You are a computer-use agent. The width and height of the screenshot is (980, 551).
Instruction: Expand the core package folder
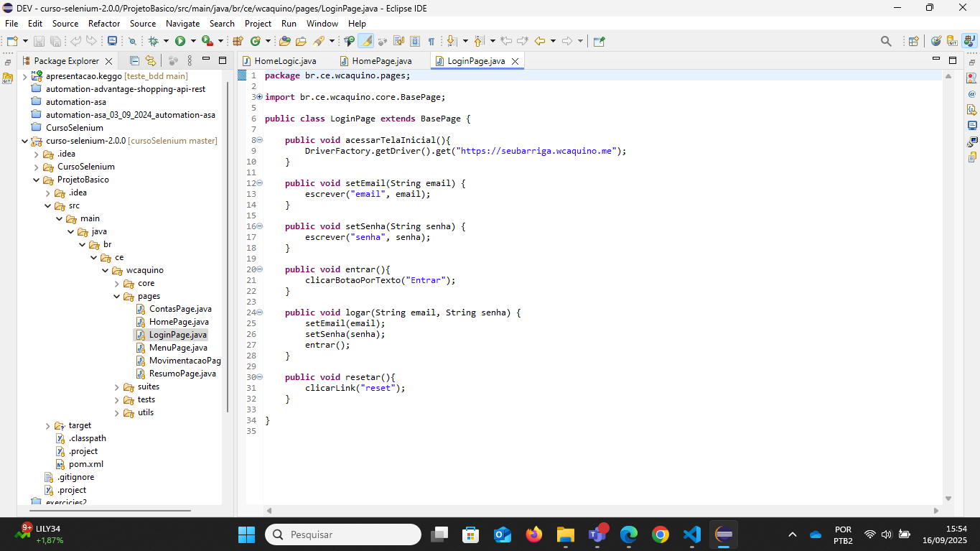pos(117,284)
